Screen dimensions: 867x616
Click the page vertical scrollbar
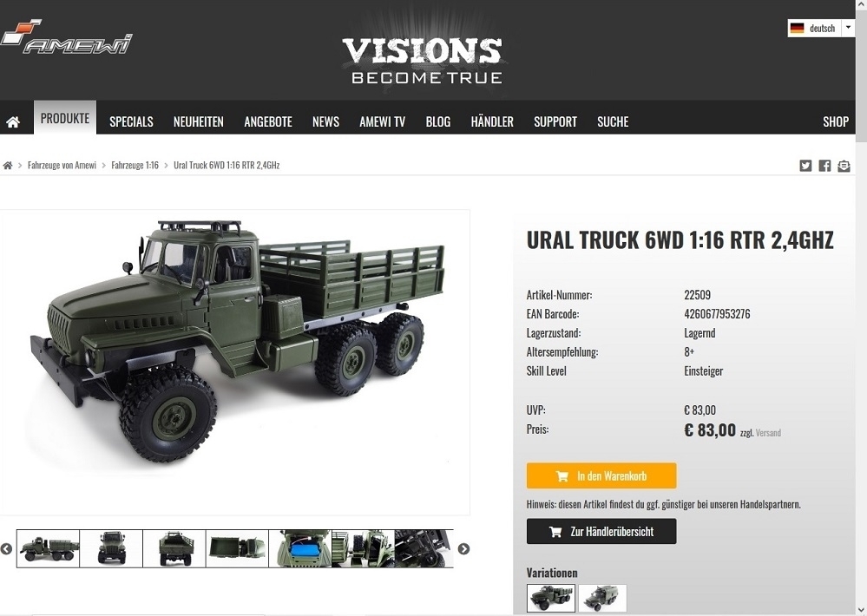tap(861, 308)
